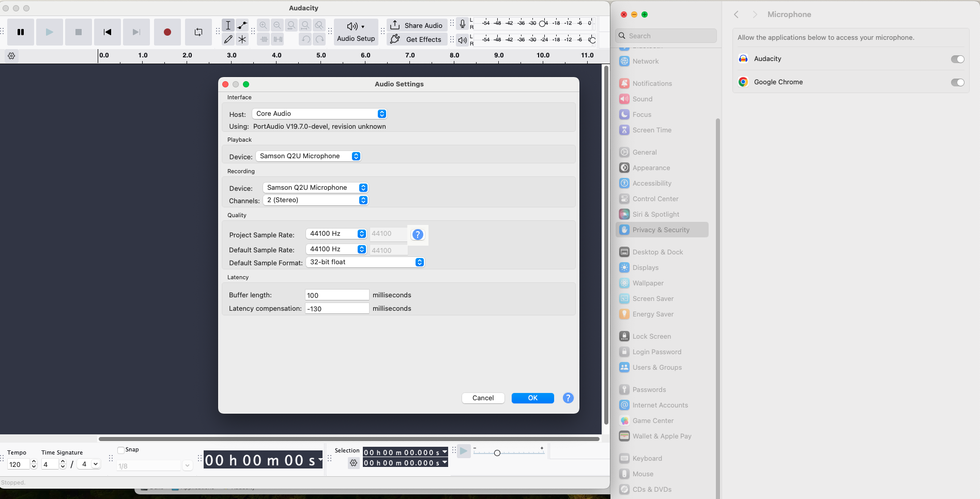Click the Audacity vertical scrollbar
This screenshot has height=499, width=980.
[x=606, y=246]
